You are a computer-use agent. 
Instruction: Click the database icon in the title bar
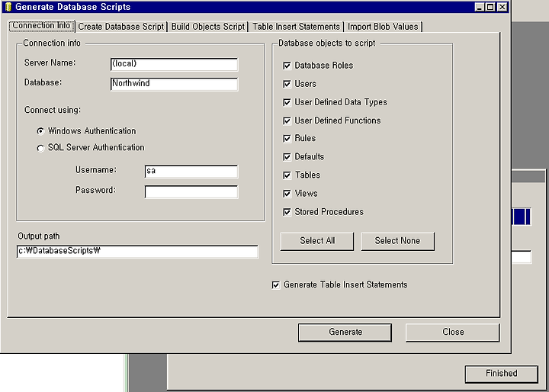pos(8,7)
